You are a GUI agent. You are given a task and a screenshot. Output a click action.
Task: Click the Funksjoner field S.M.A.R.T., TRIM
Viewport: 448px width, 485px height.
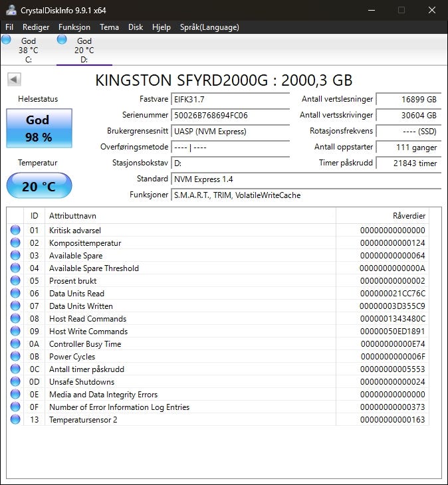(x=306, y=195)
